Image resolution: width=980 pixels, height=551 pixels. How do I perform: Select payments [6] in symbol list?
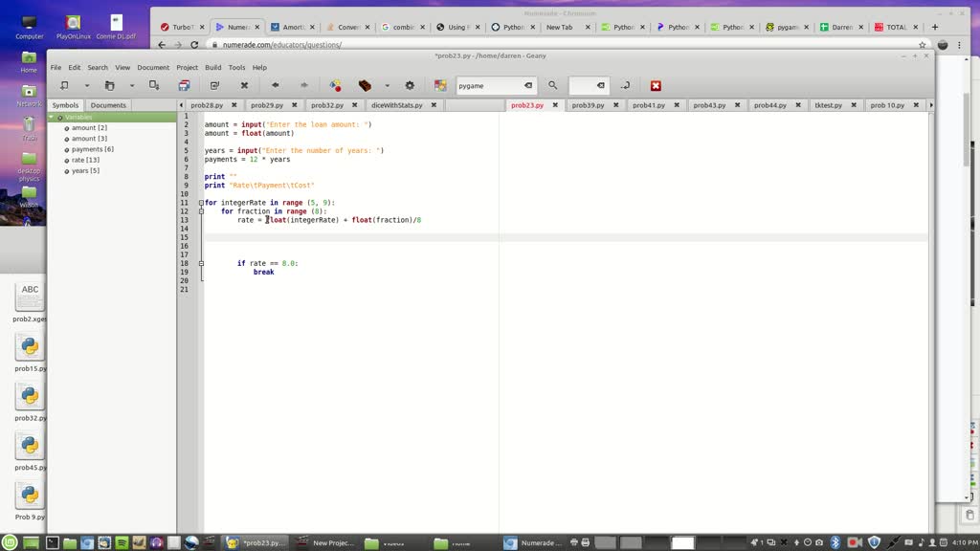93,149
